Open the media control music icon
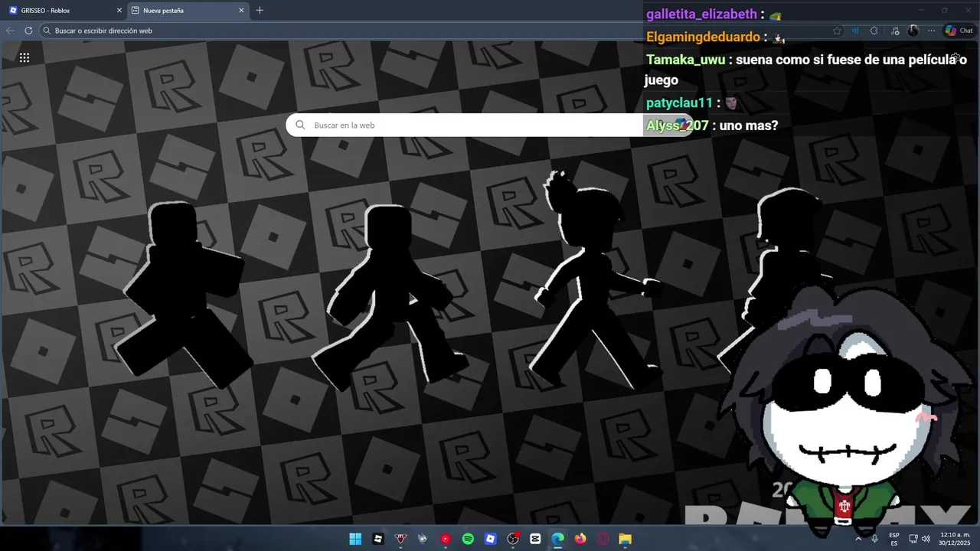Screen dimensions: 980x551 pos(895,31)
